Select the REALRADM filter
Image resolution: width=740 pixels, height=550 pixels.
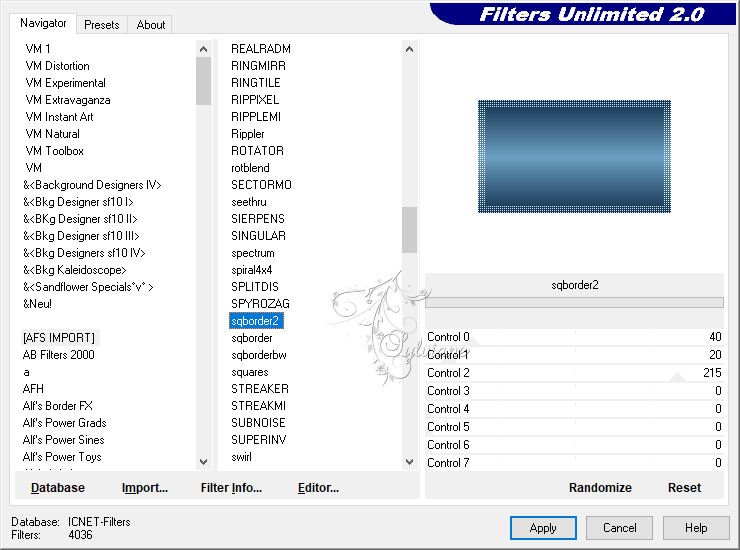click(261, 49)
